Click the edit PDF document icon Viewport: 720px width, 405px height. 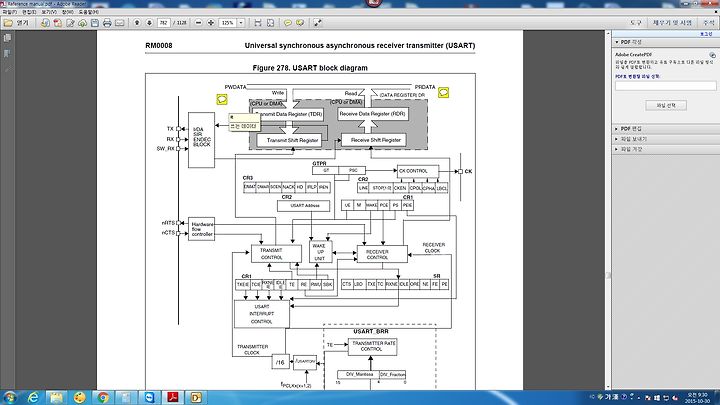click(x=70, y=22)
